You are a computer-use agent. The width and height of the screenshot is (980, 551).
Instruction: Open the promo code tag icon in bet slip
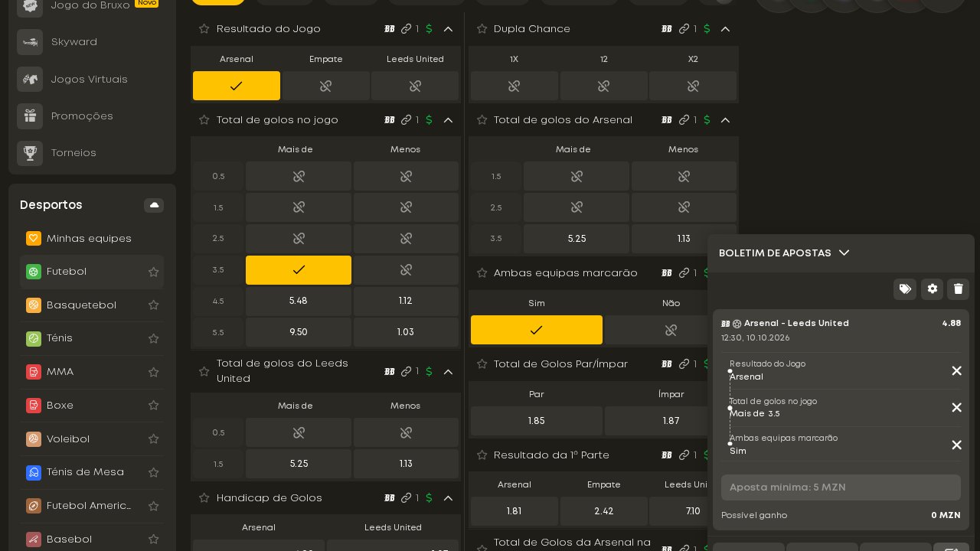click(x=905, y=289)
